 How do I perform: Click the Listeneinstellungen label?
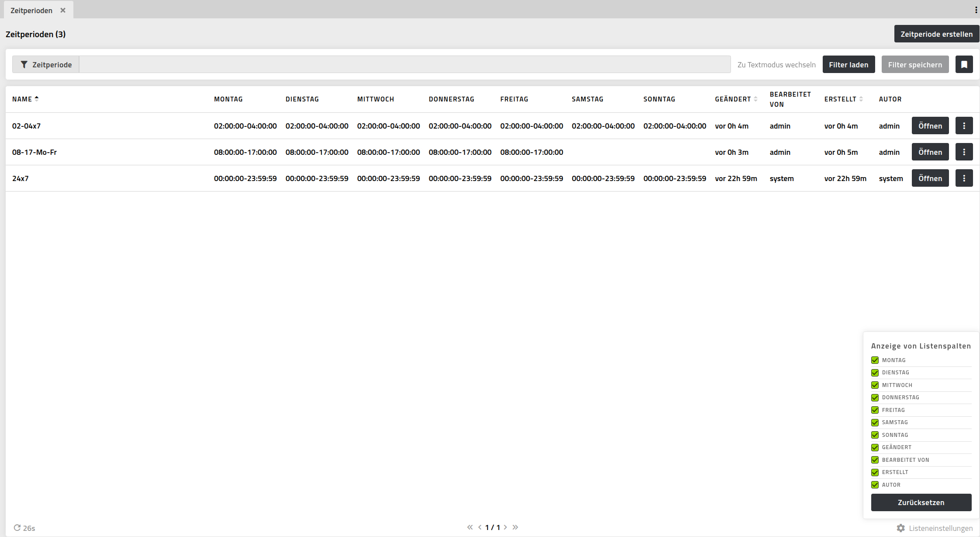click(x=941, y=528)
